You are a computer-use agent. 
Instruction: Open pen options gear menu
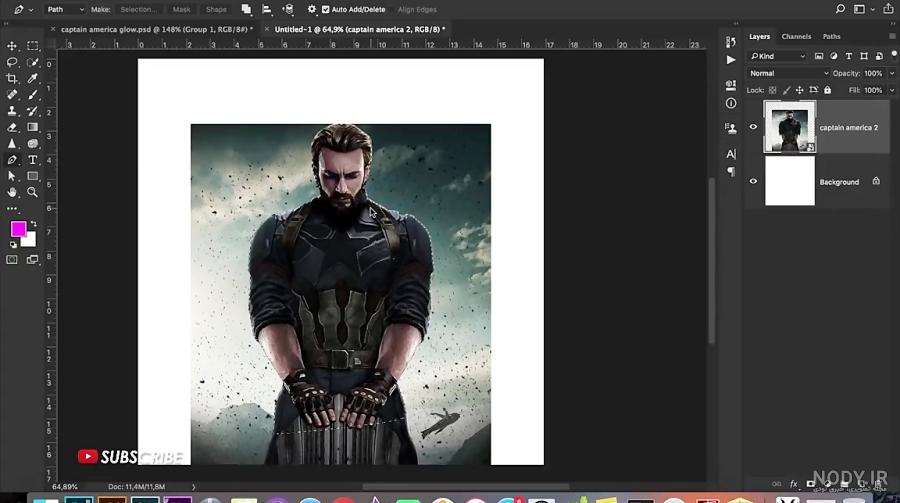pyautogui.click(x=312, y=9)
